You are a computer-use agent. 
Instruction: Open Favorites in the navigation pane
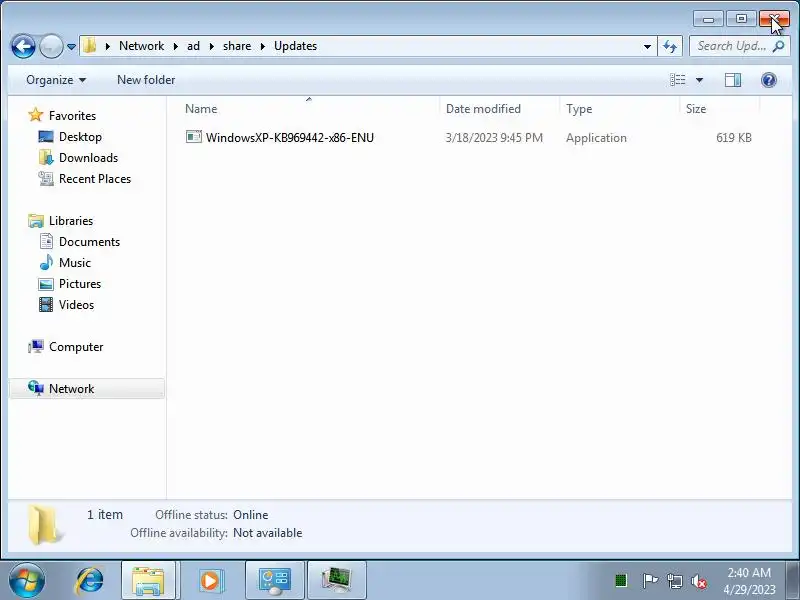tap(72, 116)
